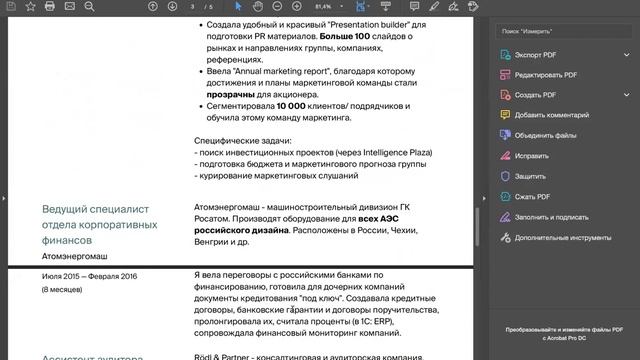Open the Исправить tool
The height and width of the screenshot is (360, 640).
click(x=531, y=156)
